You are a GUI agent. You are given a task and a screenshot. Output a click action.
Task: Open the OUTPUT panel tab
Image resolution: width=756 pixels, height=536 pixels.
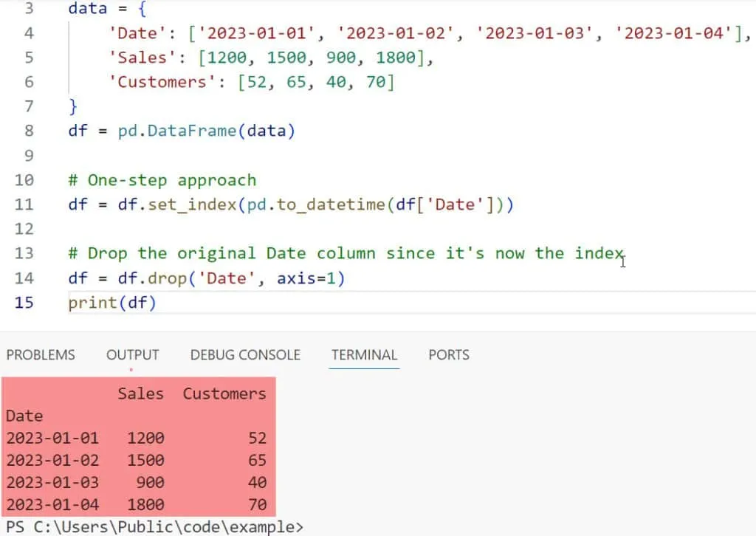pos(132,355)
